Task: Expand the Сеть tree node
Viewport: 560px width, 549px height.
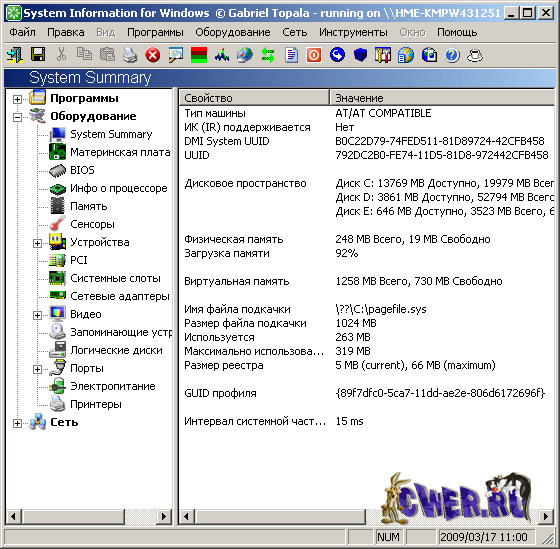Action: [x=17, y=423]
